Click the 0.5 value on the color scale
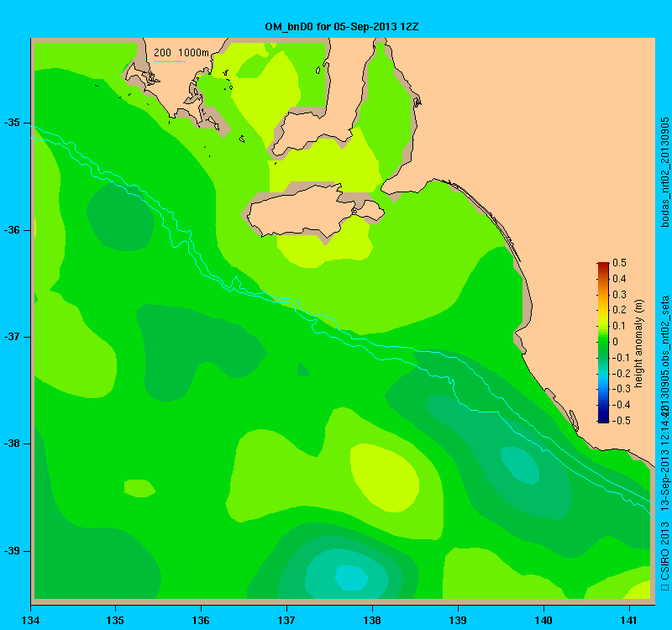Image resolution: width=672 pixels, height=630 pixels. [619, 263]
